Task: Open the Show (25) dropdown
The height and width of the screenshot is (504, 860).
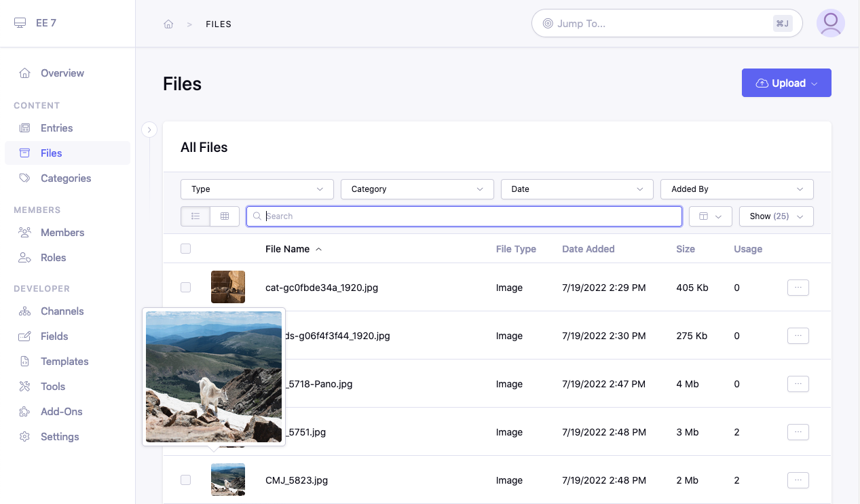Action: pos(777,216)
